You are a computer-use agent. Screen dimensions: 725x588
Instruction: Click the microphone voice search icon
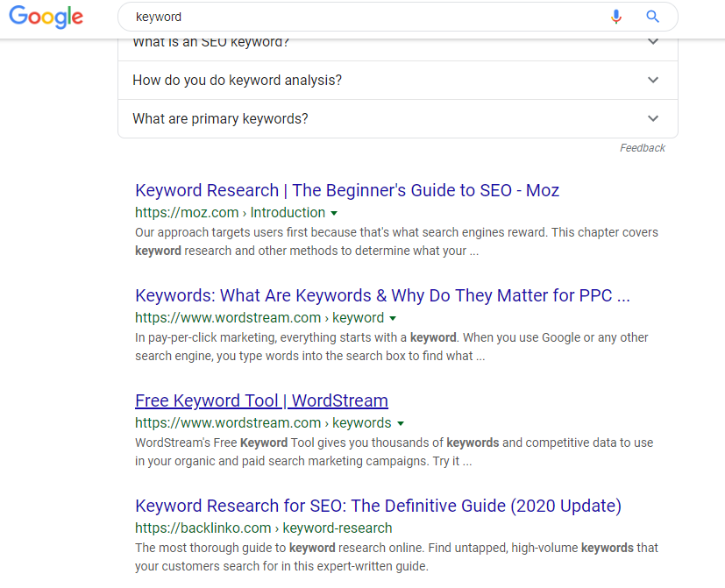click(616, 17)
